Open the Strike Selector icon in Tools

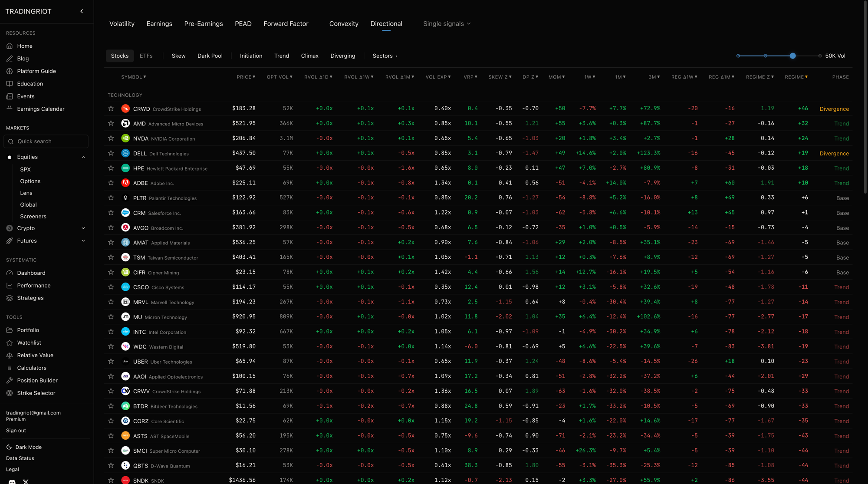click(10, 393)
